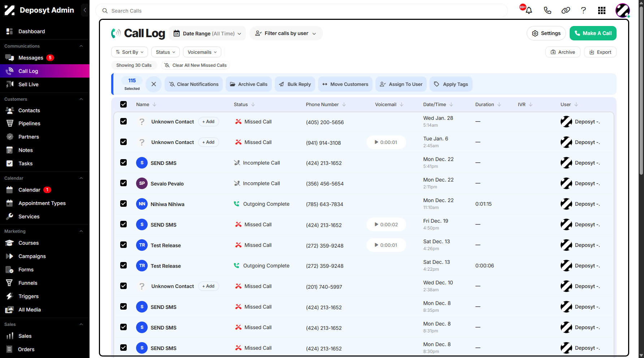Uncheck the (405) 200-5656 row checkbox
This screenshot has height=358, width=644.
[x=123, y=121]
